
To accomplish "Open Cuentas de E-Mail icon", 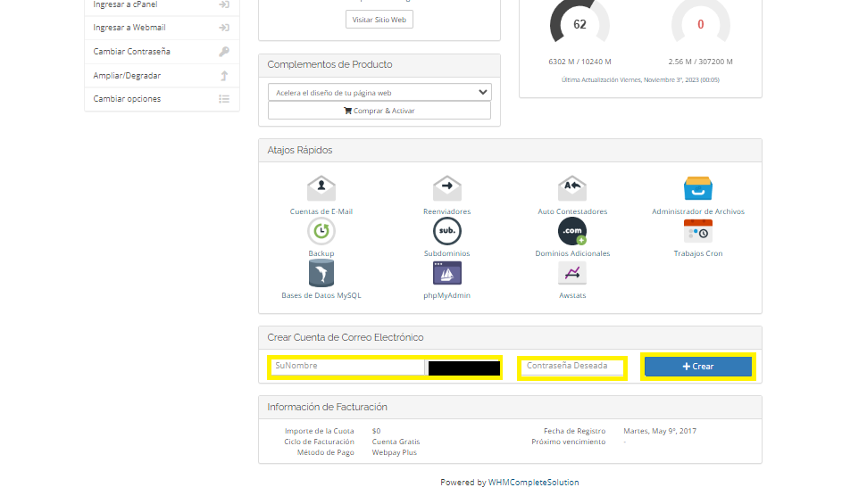I will [321, 189].
